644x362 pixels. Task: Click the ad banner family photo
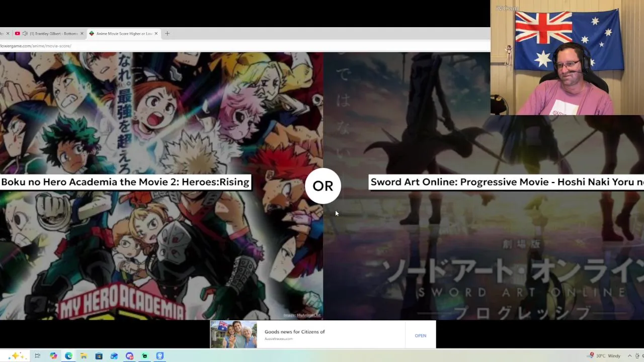[x=233, y=334]
